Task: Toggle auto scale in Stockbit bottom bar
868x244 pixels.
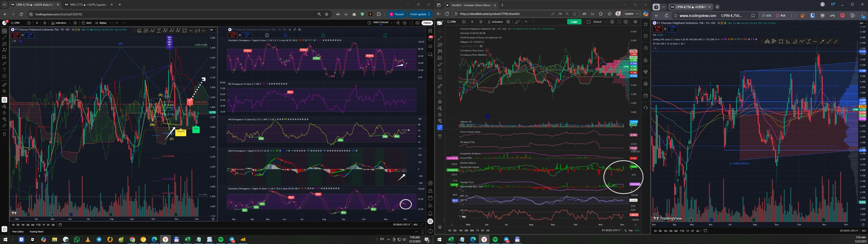Action: tap(637, 230)
